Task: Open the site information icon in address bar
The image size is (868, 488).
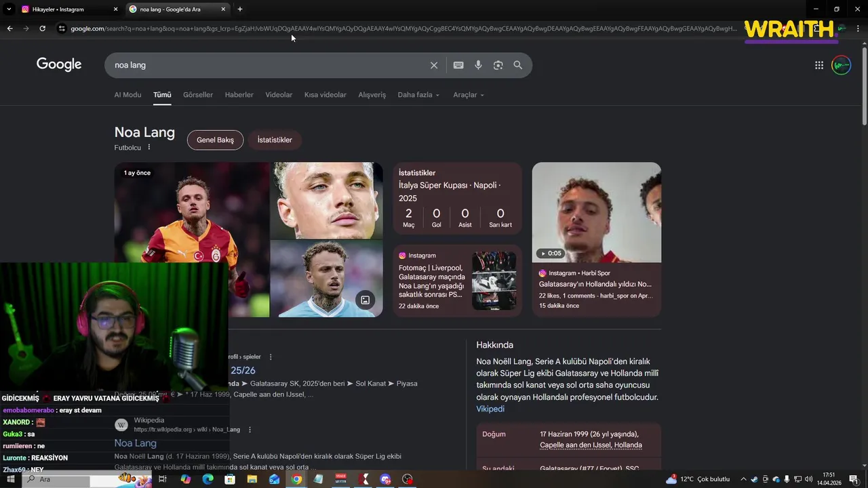Action: (62, 28)
